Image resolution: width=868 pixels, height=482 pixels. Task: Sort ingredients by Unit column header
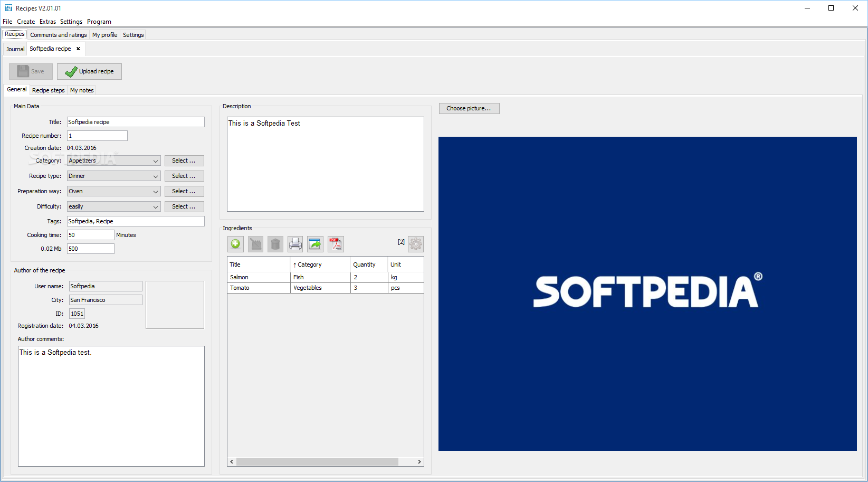pyautogui.click(x=406, y=264)
